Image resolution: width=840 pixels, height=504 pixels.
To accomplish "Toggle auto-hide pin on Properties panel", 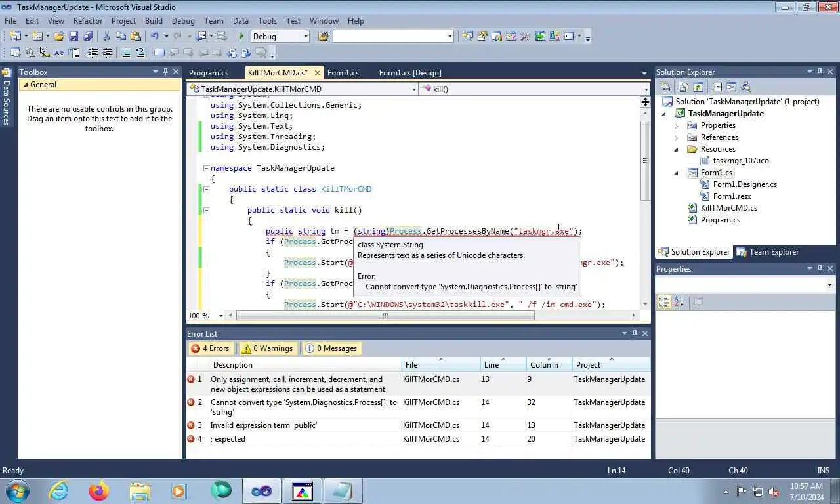I will pos(820,268).
